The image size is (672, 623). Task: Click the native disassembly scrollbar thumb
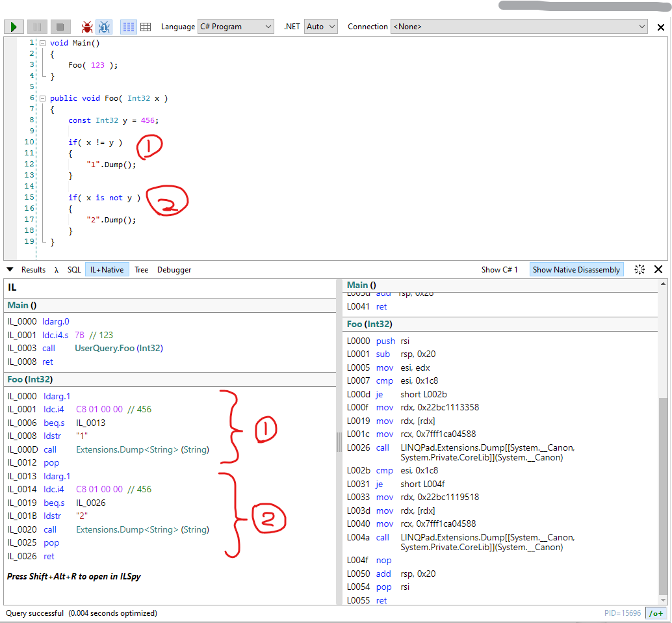(663, 496)
